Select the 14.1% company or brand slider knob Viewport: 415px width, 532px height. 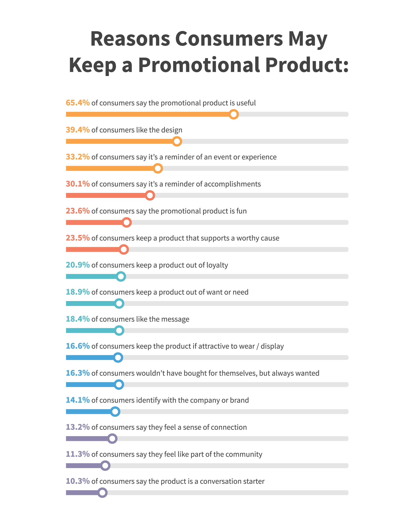[x=115, y=412]
